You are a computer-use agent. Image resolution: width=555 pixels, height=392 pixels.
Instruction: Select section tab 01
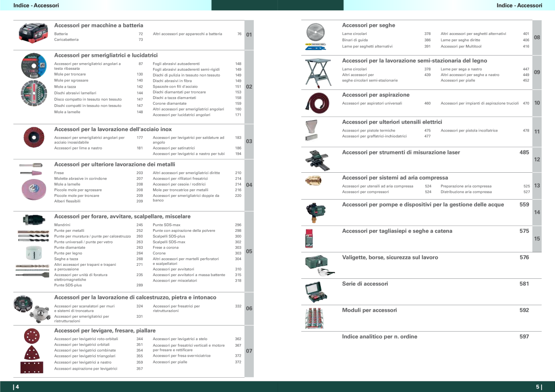(249, 35)
